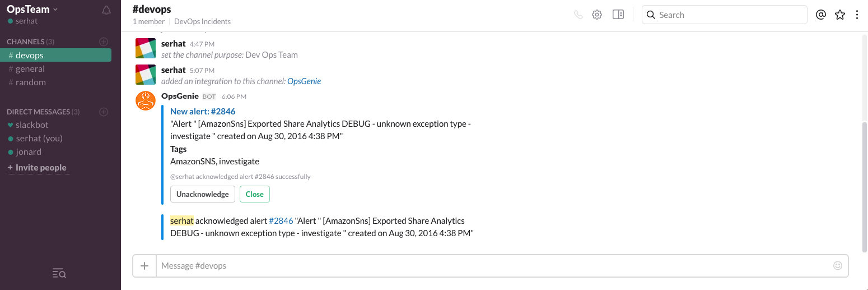Image resolution: width=868 pixels, height=290 pixels.
Task: Open the emoji picker smiley
Action: (838, 265)
